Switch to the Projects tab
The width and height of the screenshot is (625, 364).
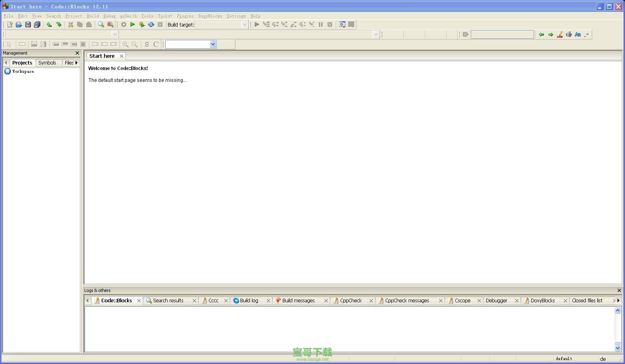point(22,63)
